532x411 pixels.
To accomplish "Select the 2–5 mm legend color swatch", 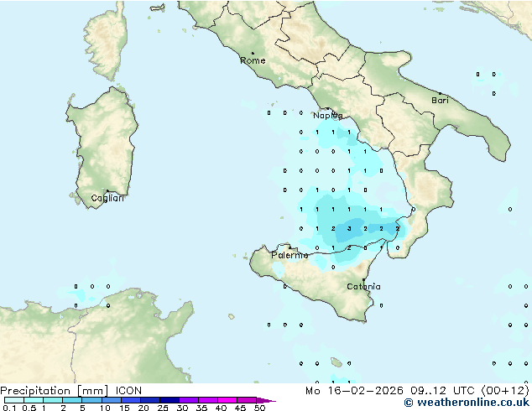I will click(72, 400).
